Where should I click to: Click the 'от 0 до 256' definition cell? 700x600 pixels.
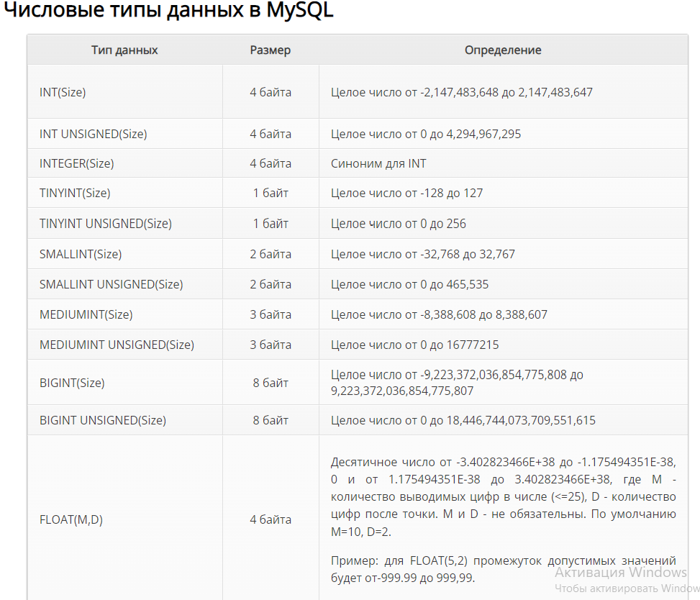coord(503,223)
